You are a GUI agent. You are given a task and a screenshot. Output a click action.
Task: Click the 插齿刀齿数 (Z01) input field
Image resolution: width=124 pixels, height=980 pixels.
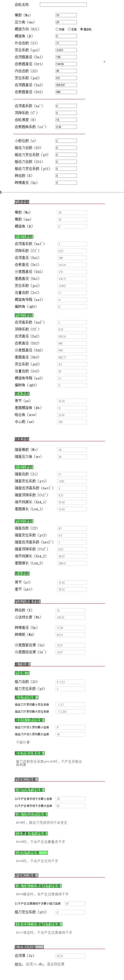(x=66, y=162)
